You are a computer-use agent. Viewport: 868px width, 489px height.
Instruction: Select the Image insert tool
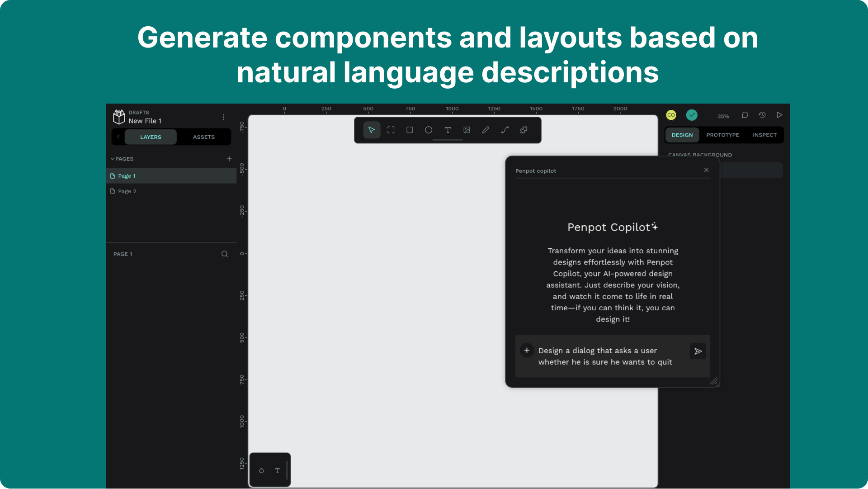467,130
